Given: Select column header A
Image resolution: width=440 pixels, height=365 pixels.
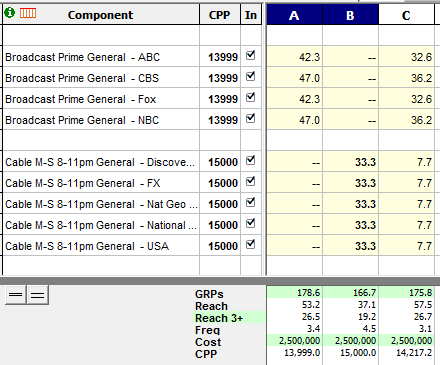Looking at the screenshot, I should point(294,15).
